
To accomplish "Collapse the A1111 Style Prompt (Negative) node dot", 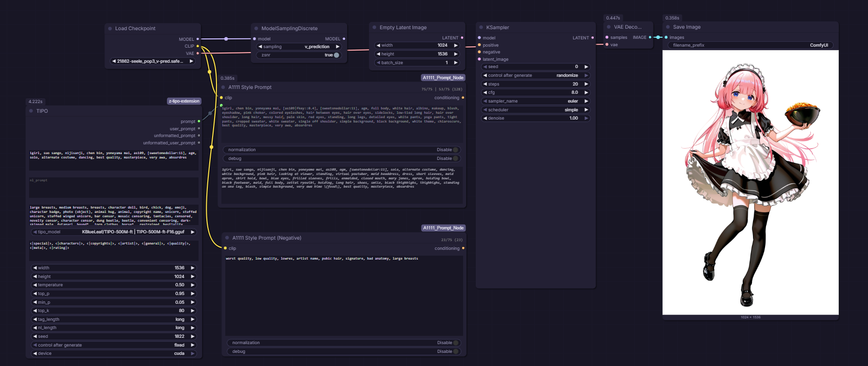I will click(227, 238).
